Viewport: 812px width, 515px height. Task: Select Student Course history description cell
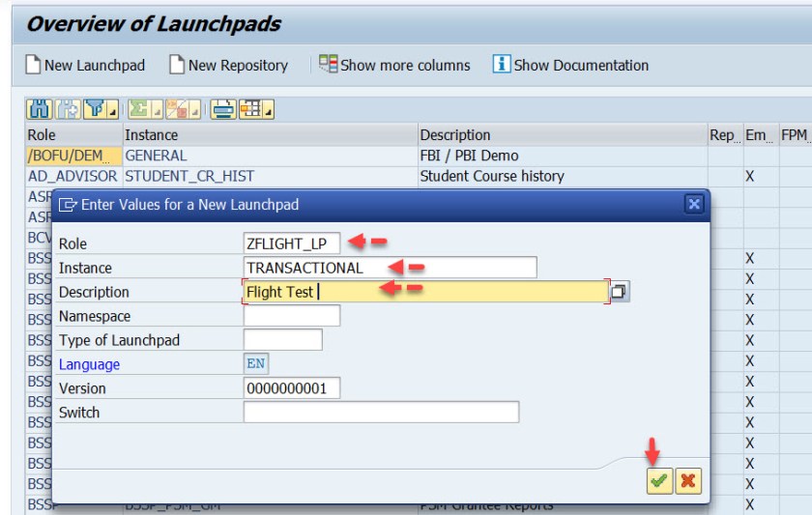coord(563,177)
